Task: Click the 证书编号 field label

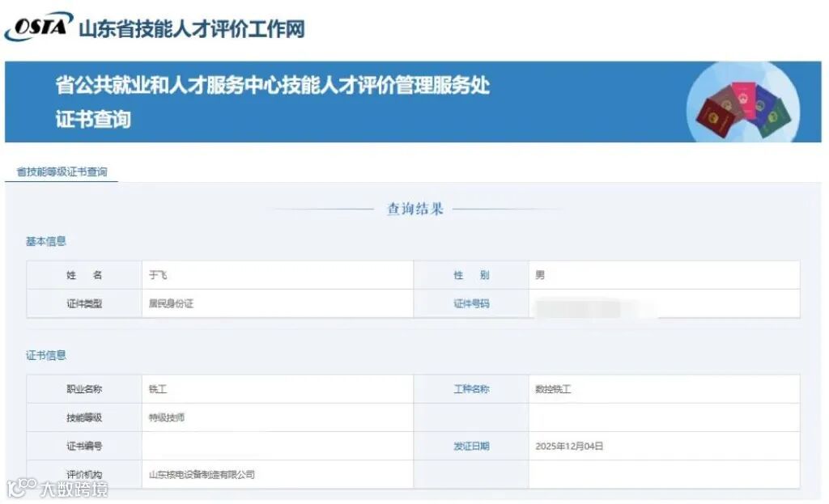Action: click(84, 446)
